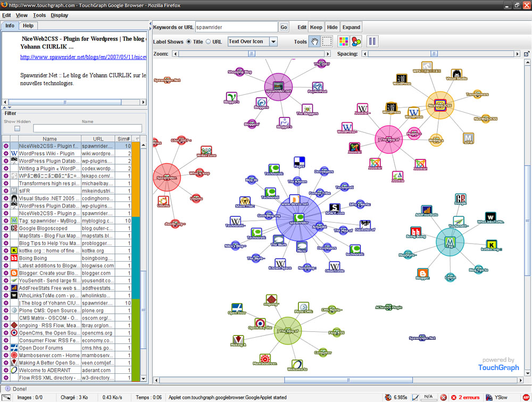
Task: Click the red Adblock Plus status icon
Action: (x=526, y=397)
